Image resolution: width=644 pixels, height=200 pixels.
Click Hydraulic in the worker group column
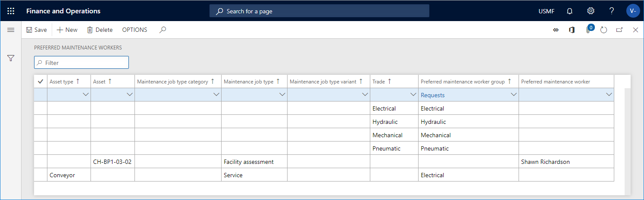click(469, 122)
